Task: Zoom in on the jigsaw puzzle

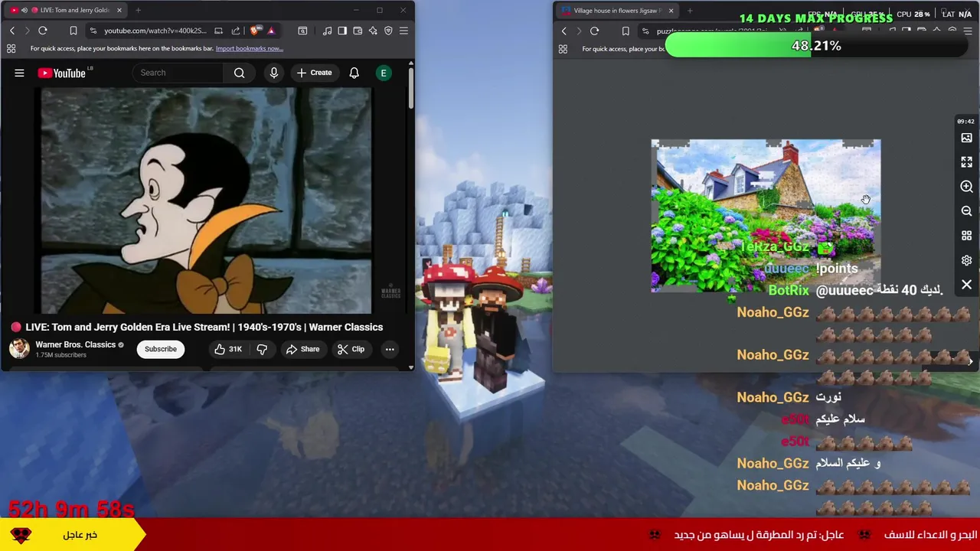Action: tap(966, 187)
